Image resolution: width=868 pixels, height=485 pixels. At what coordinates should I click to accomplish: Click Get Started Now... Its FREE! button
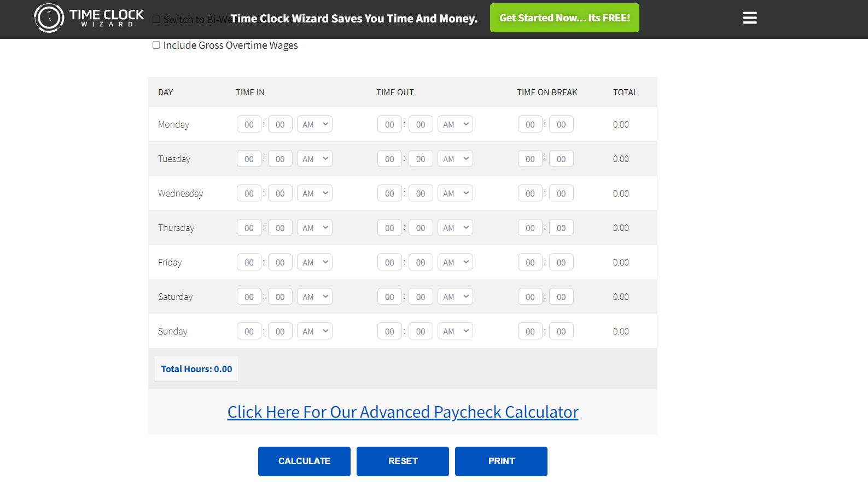564,18
